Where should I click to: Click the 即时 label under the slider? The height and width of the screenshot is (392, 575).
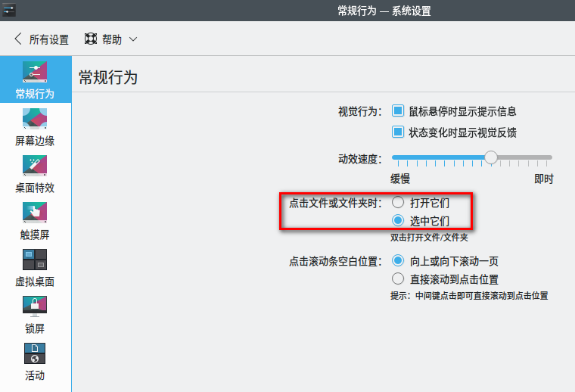click(x=544, y=179)
